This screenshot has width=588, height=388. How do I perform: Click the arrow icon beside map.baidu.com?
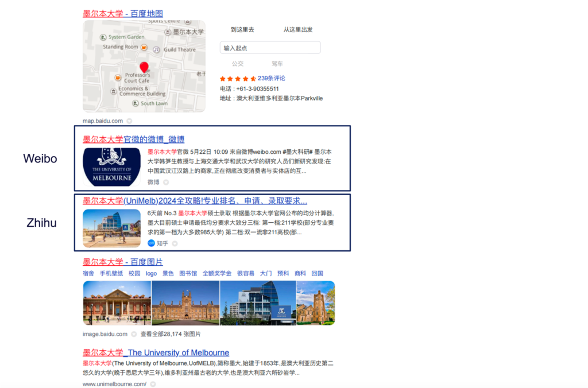129,121
